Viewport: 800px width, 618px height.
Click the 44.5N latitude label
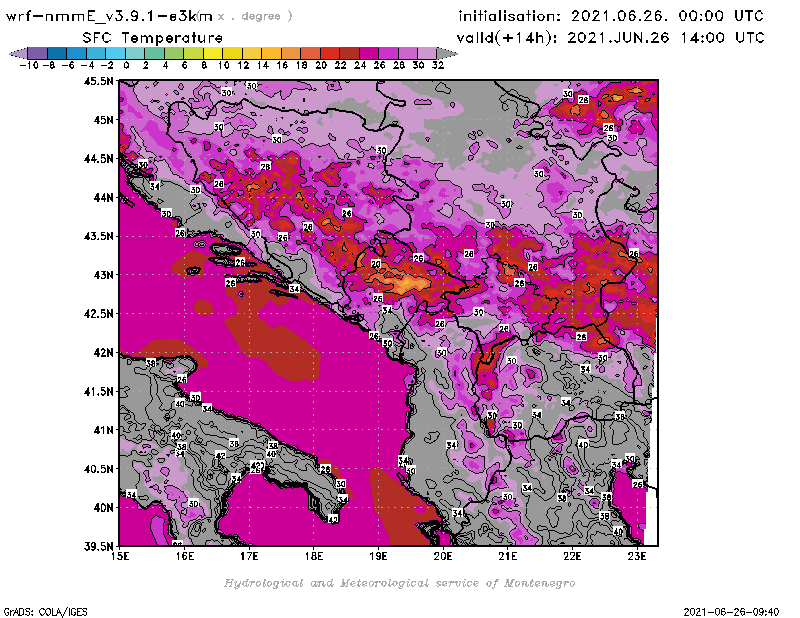coord(98,159)
